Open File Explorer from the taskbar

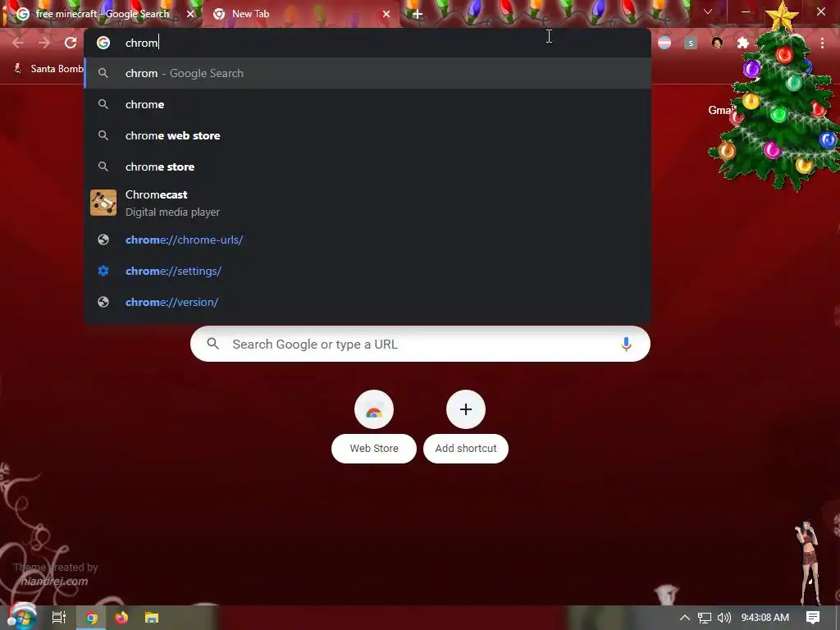(x=152, y=618)
